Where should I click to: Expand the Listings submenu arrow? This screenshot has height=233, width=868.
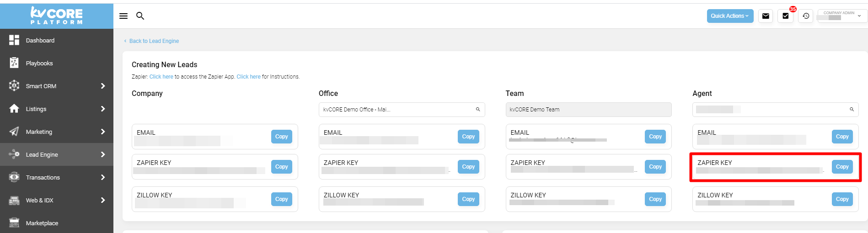point(103,109)
